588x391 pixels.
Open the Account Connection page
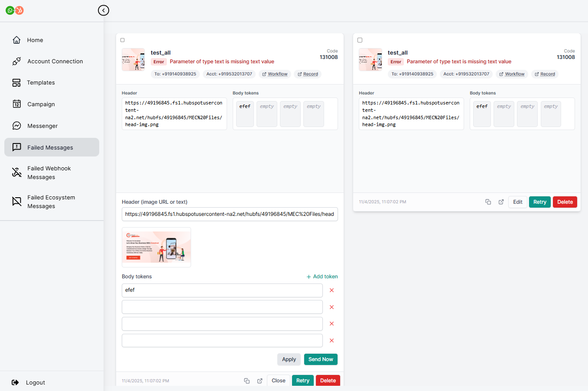pos(55,62)
